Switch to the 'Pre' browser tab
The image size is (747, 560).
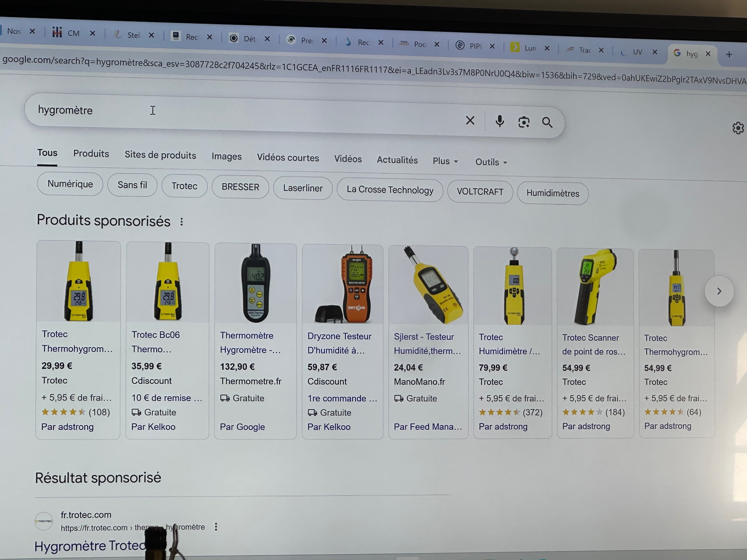click(300, 40)
